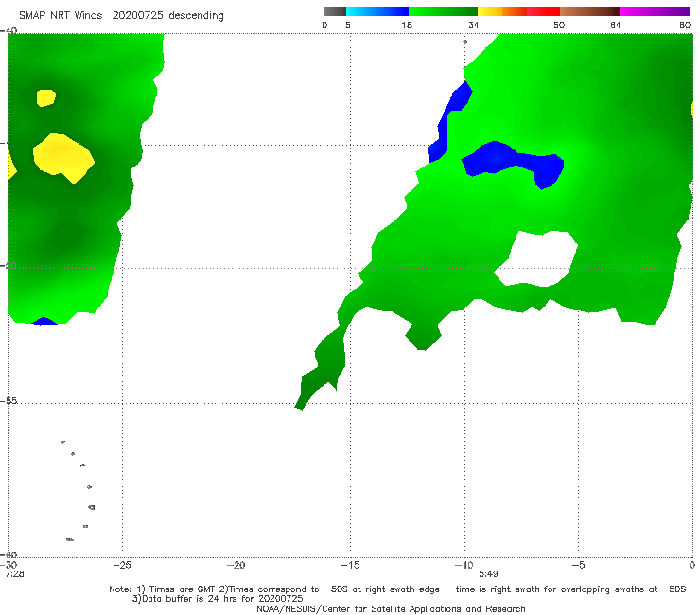
Task: Click the "18" label under the color bar
Action: [407, 25]
